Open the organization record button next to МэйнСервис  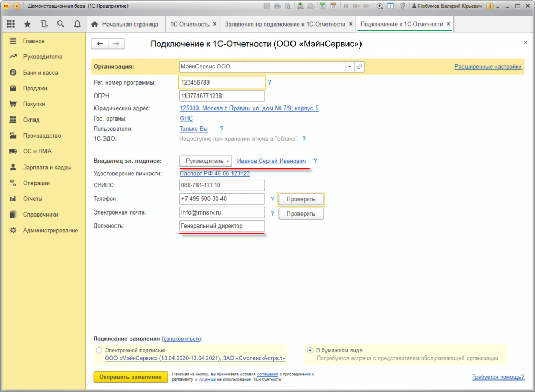click(x=359, y=67)
